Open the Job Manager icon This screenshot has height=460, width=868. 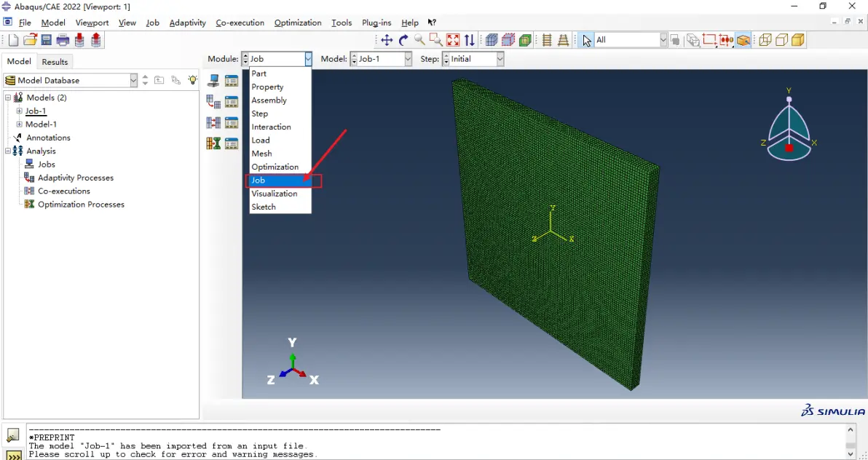tap(231, 81)
